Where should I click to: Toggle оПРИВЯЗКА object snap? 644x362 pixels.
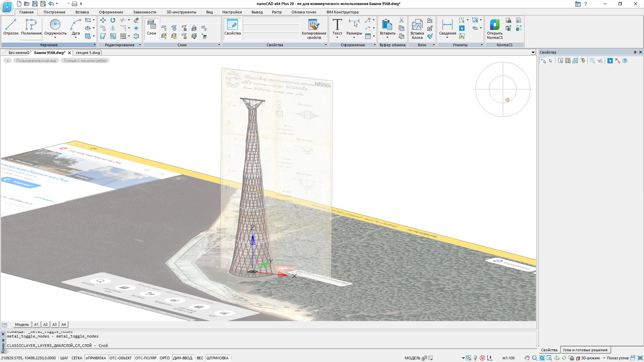pyautogui.click(x=96, y=358)
